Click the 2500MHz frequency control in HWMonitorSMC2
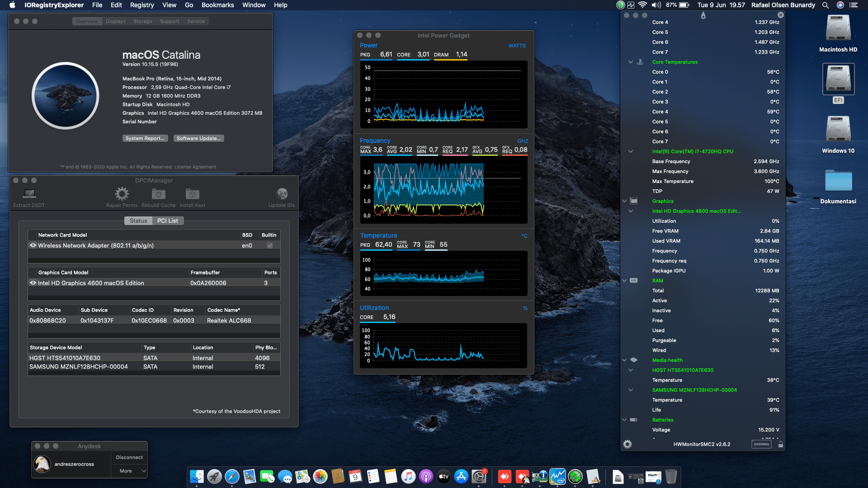Screen dimensions: 868x488 (761, 444)
